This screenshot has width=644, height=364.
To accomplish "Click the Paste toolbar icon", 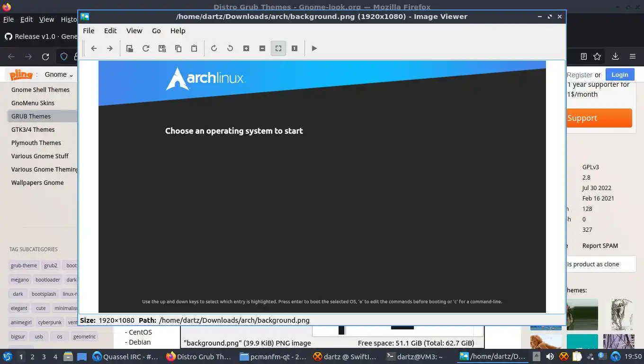I will [194, 48].
